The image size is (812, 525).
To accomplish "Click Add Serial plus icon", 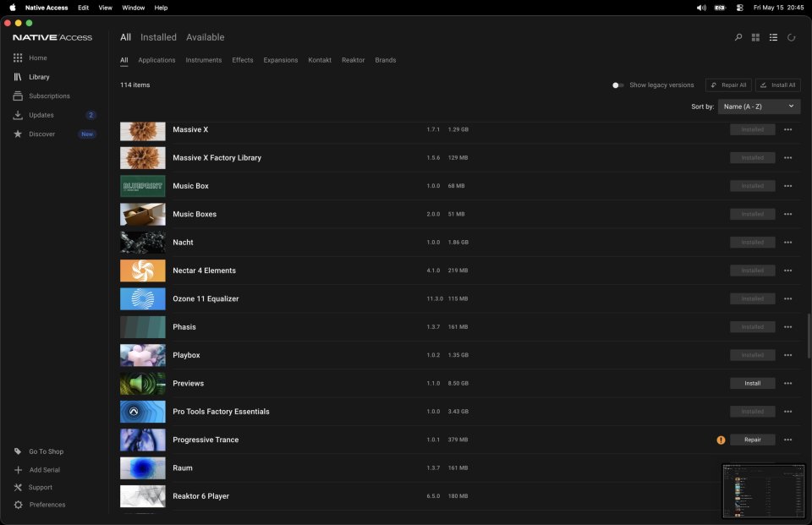I will [18, 469].
